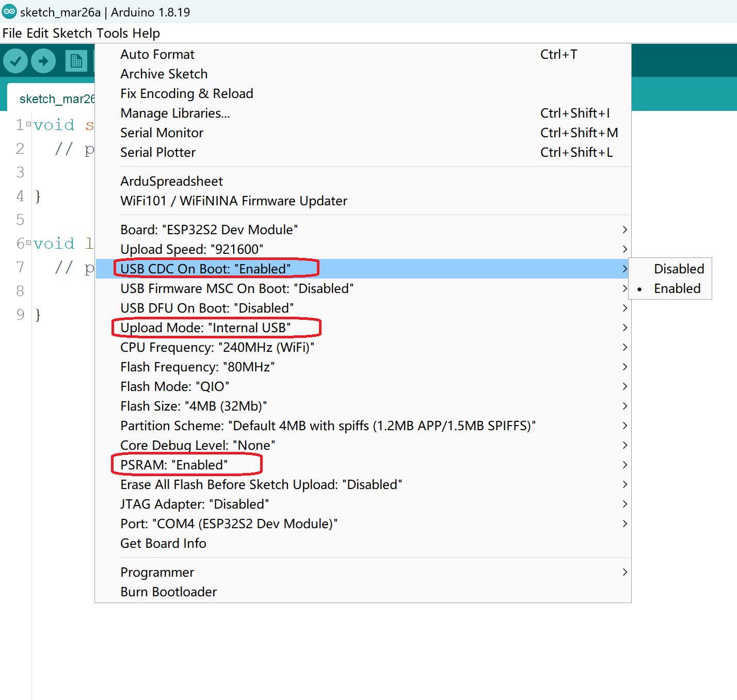737x700 pixels.
Task: Collapse the code fold marker on line 6
Action: click(x=29, y=243)
